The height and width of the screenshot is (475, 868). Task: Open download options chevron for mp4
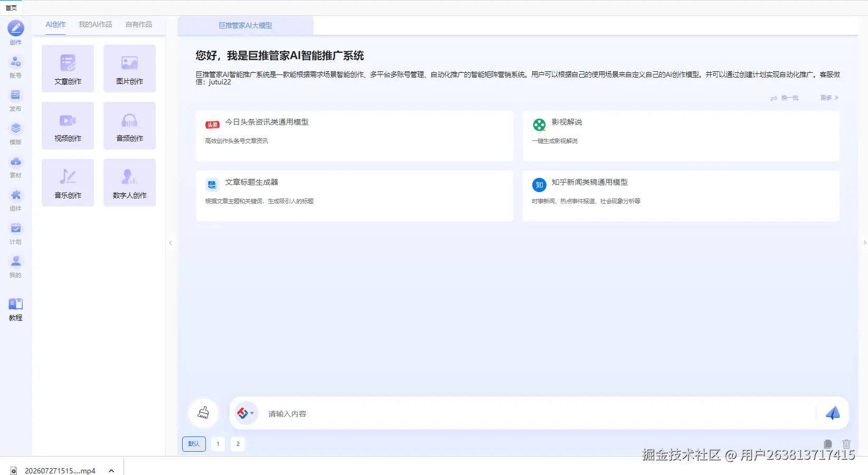(x=111, y=471)
